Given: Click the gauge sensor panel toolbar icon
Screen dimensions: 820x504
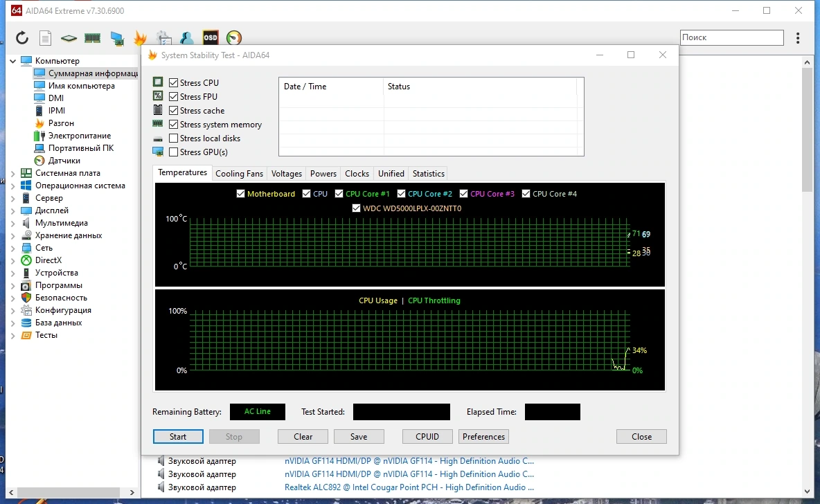Looking at the screenshot, I should (234, 37).
